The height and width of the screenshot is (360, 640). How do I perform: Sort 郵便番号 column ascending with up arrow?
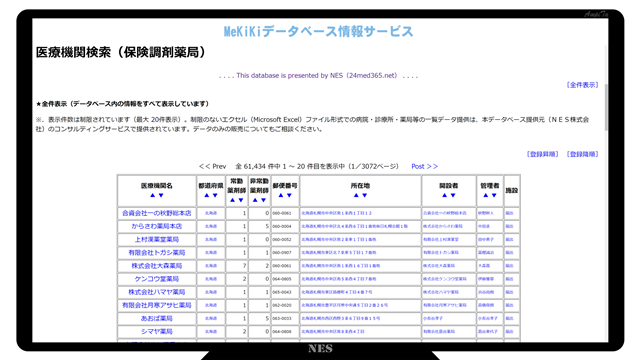point(280,196)
